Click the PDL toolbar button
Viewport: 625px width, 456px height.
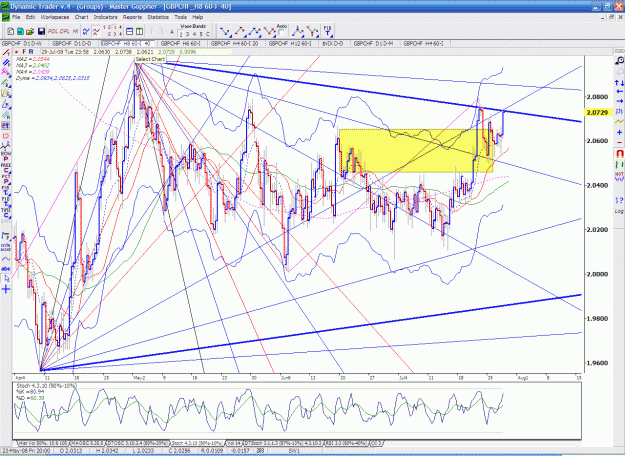coord(53,31)
